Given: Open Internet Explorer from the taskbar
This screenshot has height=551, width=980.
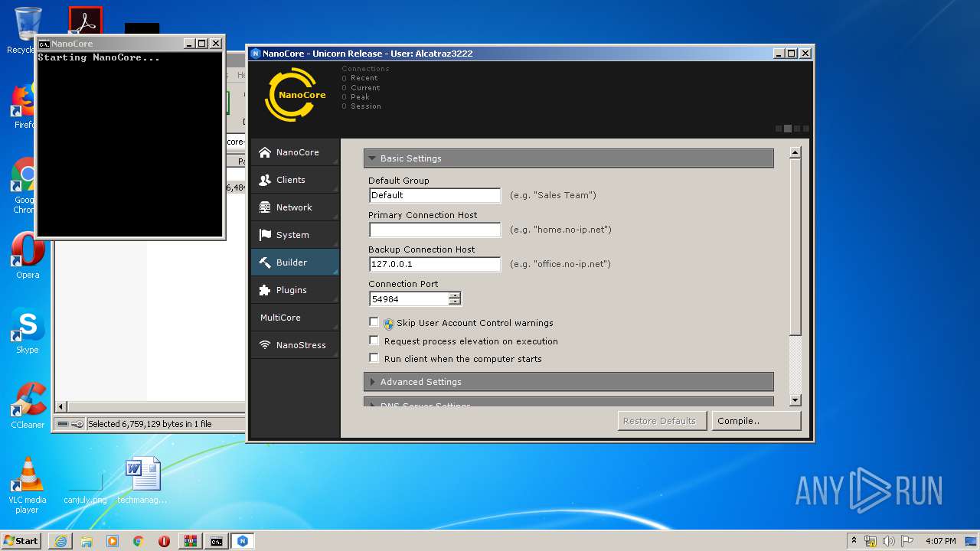Looking at the screenshot, I should (60, 541).
